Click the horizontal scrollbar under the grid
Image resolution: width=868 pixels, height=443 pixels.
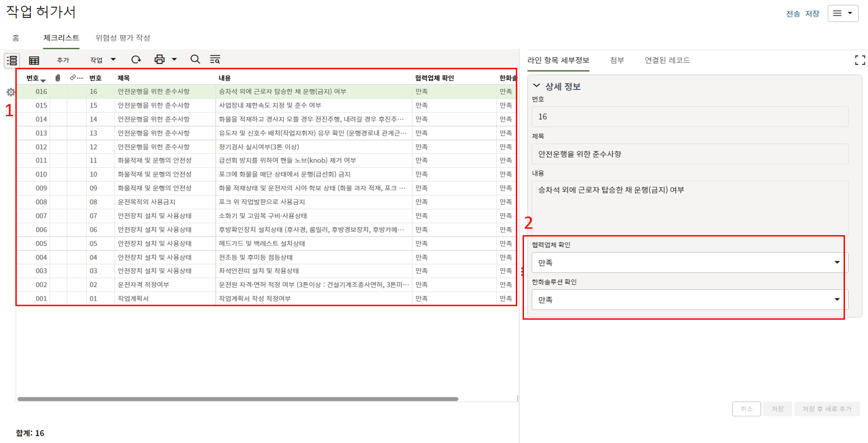238,399
